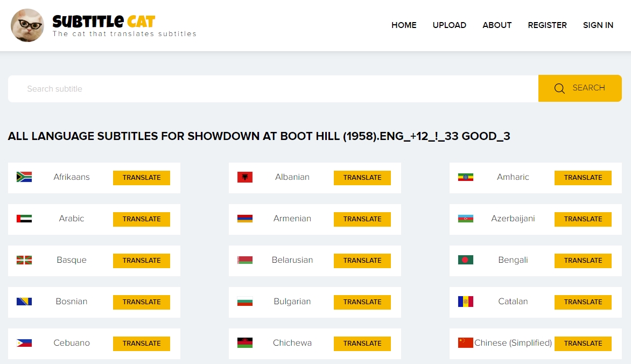The image size is (631, 364).
Task: Translate subtitles to Chinese (Simplified)
Action: pyautogui.click(x=583, y=344)
